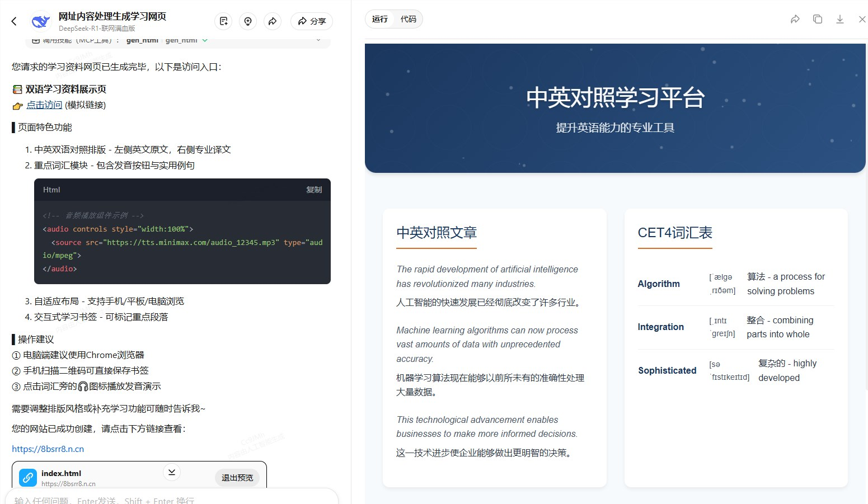This screenshot has height=504, width=868.
Task: Click the forward arrow icon beside lightbulb
Action: coord(273,21)
